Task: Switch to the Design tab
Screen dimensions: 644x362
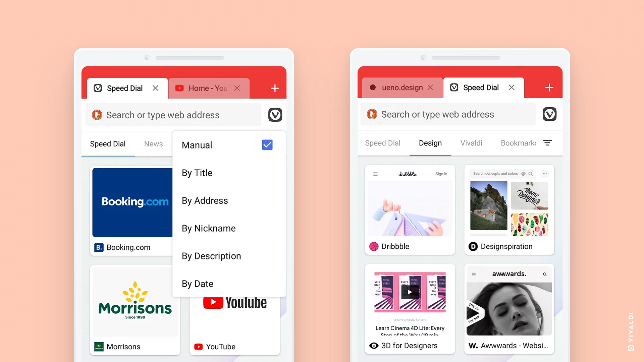Action: [x=430, y=143]
